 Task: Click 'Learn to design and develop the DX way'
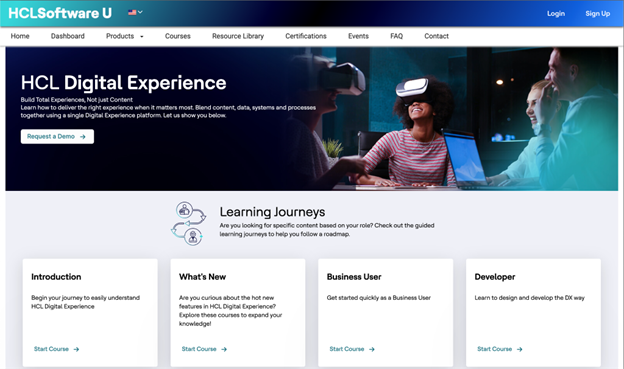(529, 298)
